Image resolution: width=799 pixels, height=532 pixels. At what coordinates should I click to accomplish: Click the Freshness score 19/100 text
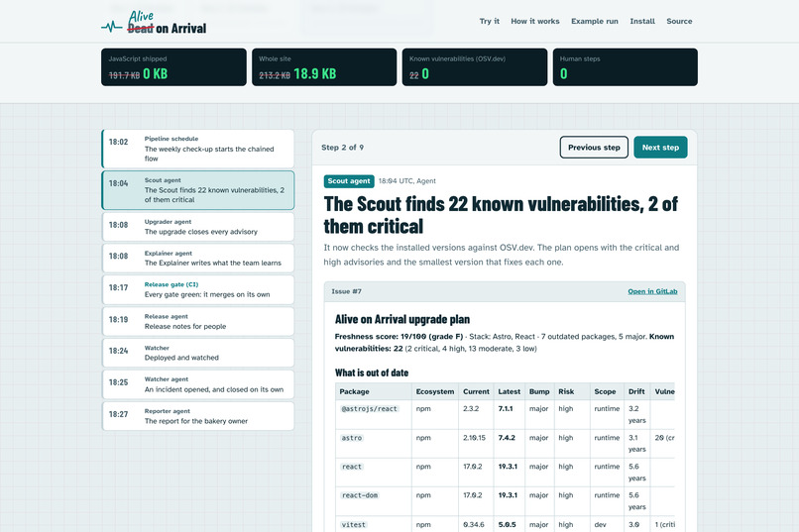(x=399, y=337)
